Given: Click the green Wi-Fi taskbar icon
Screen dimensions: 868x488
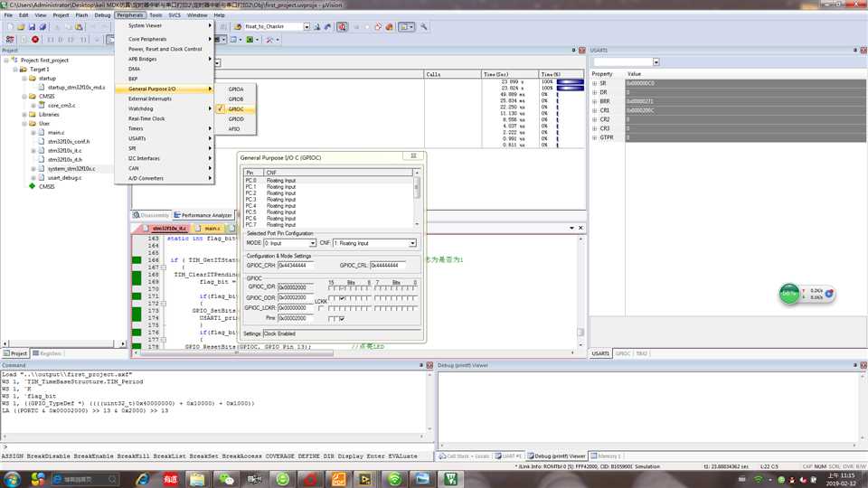Looking at the screenshot, I should click(x=394, y=479).
